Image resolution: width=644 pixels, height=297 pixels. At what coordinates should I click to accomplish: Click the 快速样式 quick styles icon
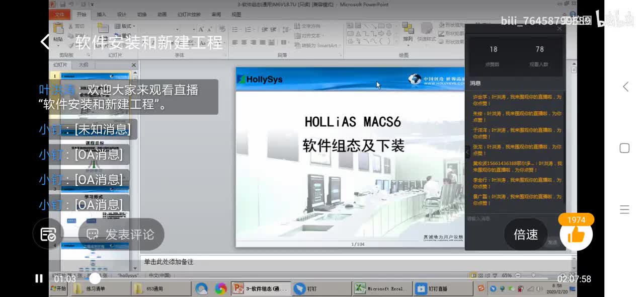(426, 32)
